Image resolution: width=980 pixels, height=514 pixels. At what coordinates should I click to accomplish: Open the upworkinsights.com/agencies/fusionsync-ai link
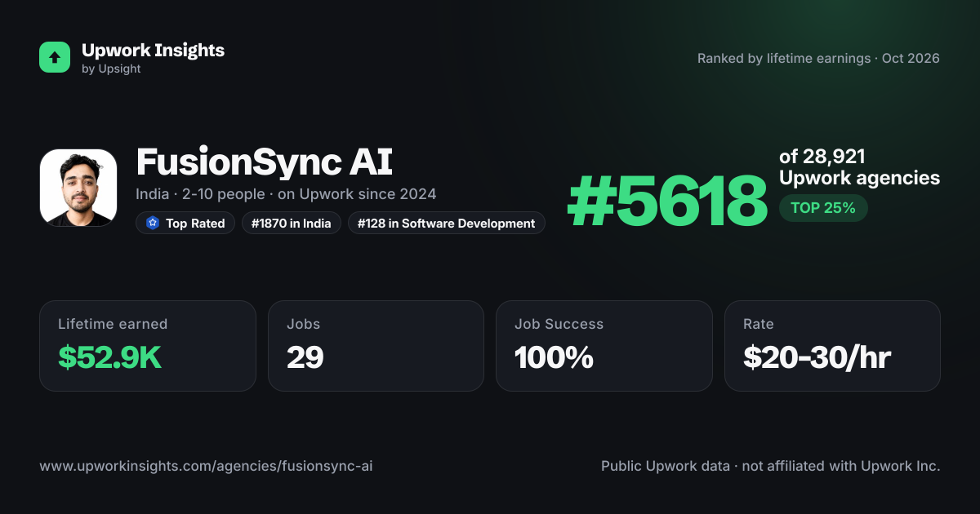(206, 467)
